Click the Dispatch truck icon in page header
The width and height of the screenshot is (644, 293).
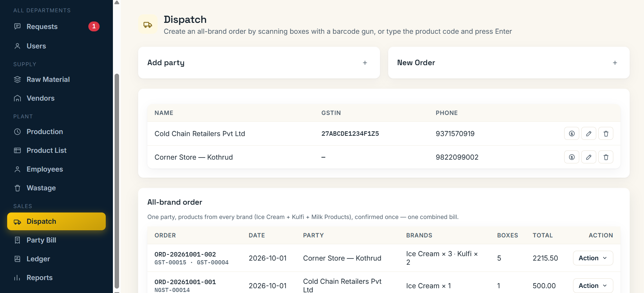[148, 25]
